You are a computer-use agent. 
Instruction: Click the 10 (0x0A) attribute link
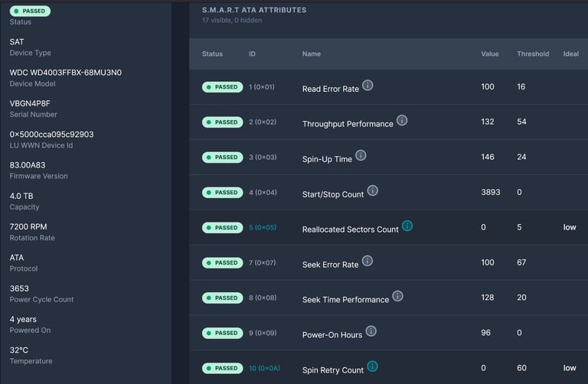(x=264, y=368)
